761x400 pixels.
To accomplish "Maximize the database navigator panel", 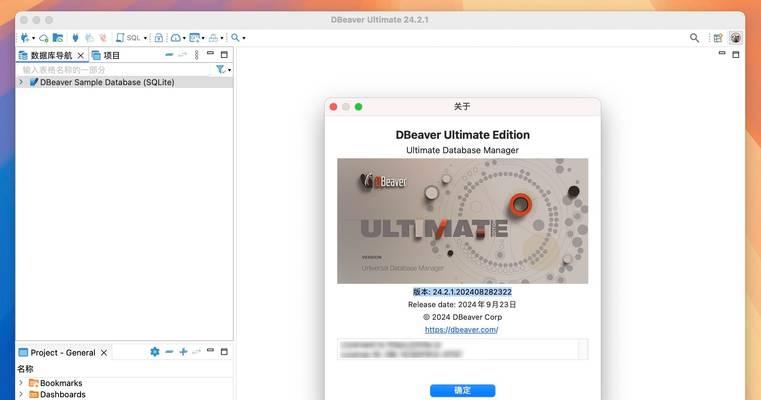I will [224, 55].
